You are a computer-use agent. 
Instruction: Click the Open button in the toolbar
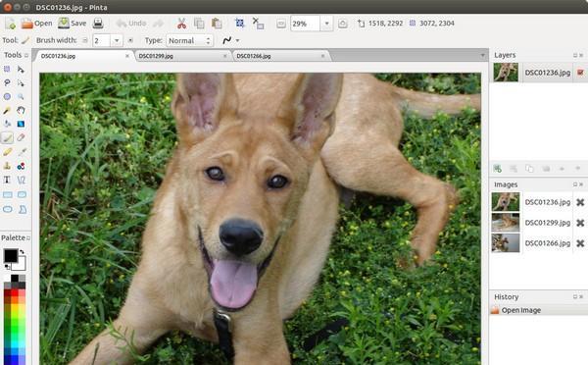point(37,24)
